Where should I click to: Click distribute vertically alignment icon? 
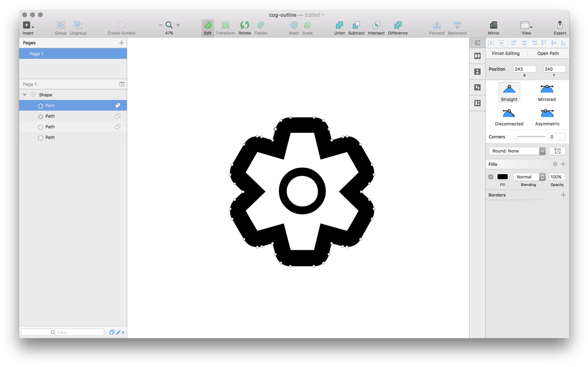point(501,43)
